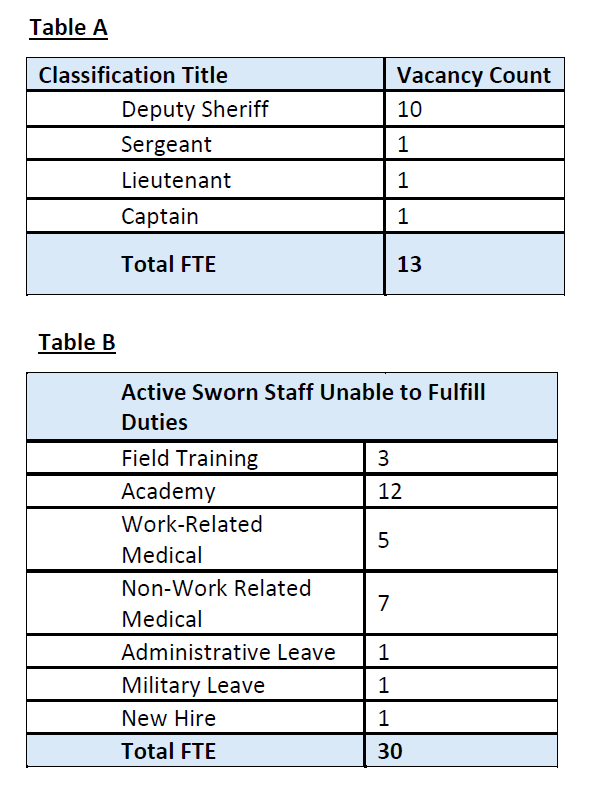Click the "Military Leave" cell
The image size is (603, 790).
193,686
